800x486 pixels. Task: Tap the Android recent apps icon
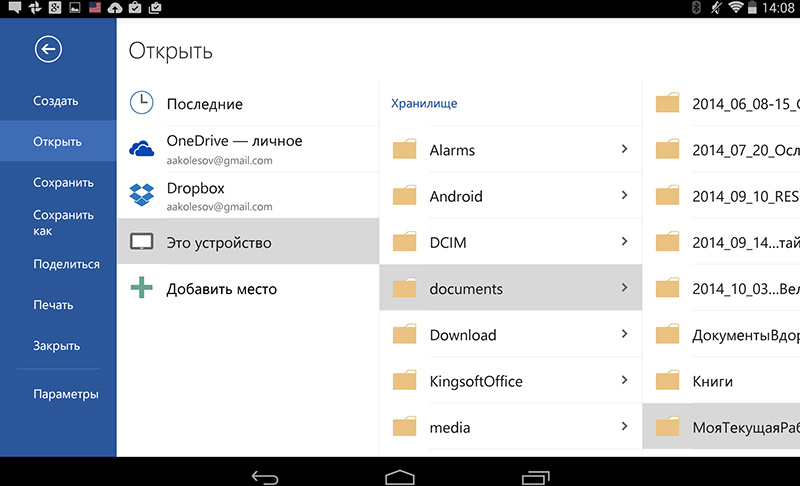coord(535,477)
